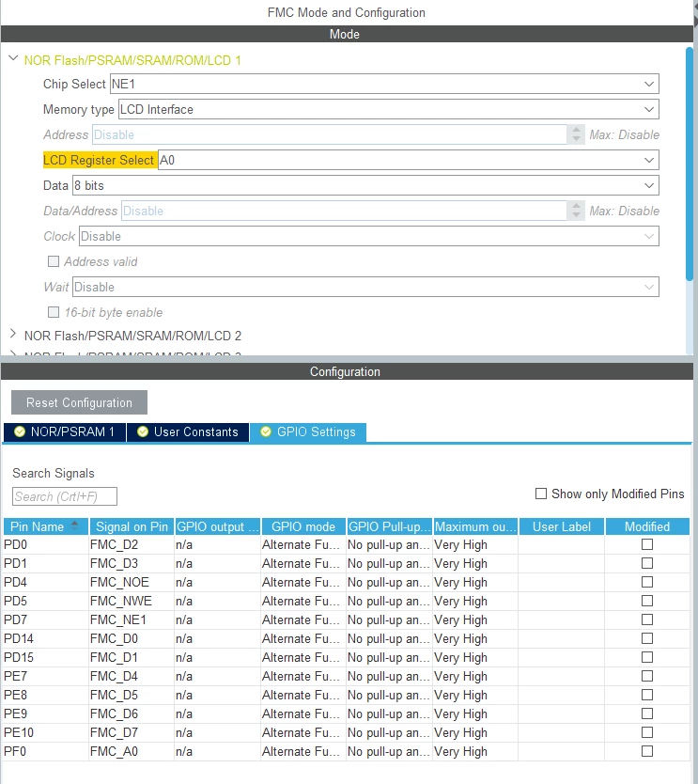Check the Modified box for PE7

click(x=647, y=676)
